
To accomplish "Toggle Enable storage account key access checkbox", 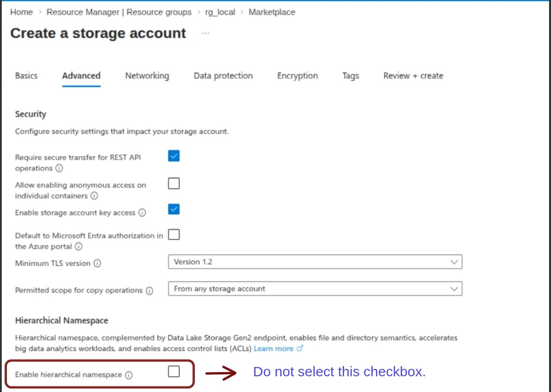I will pos(174,209).
